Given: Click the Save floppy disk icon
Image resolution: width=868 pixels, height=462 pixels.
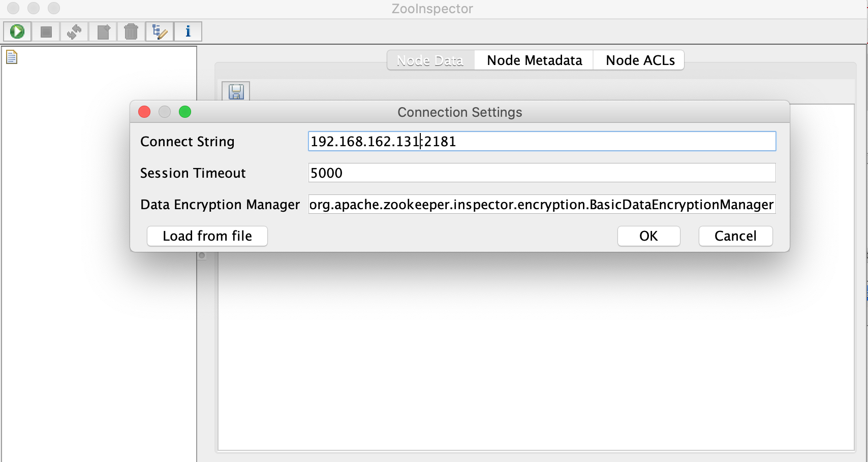Looking at the screenshot, I should [236, 91].
